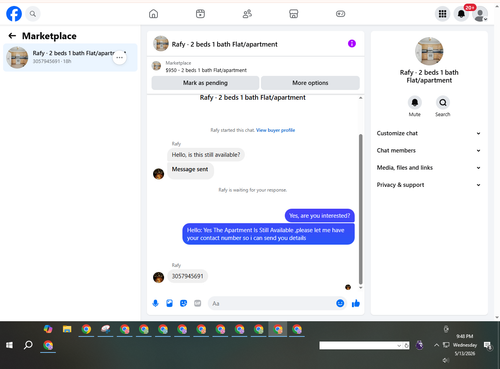Open the grid Menu icon
This screenshot has height=369, width=500.
442,14
